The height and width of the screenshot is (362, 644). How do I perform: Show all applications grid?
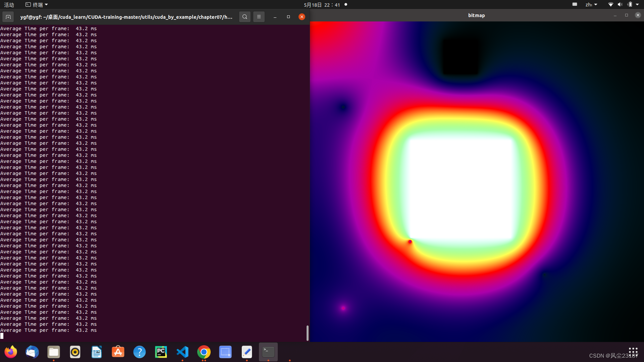click(x=633, y=352)
